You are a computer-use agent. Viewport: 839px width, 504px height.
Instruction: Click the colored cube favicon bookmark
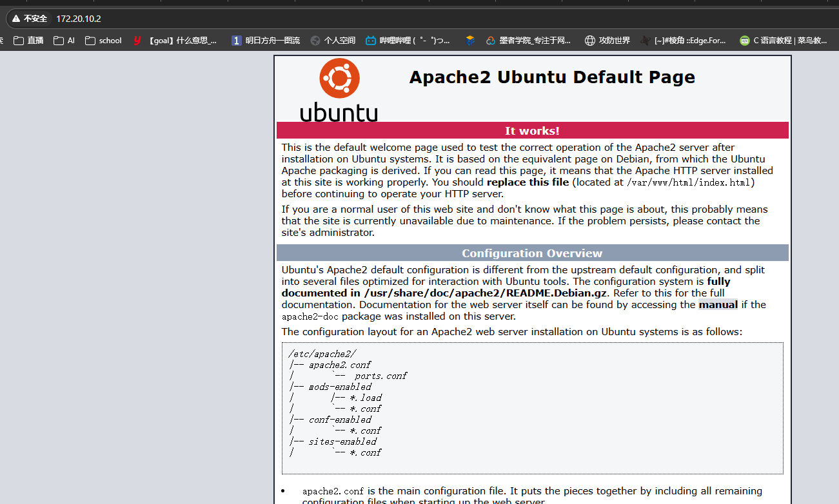coord(470,40)
